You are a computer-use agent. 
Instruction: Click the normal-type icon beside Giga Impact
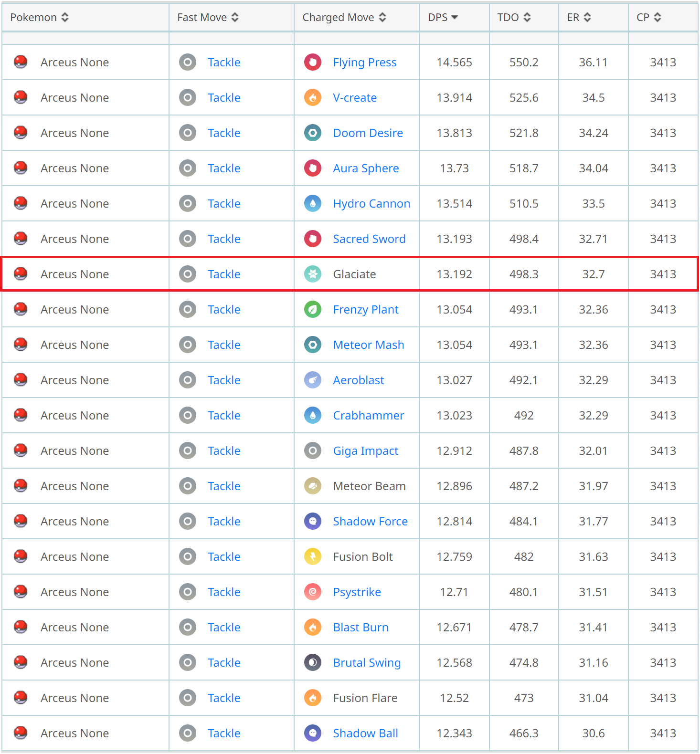coord(313,450)
